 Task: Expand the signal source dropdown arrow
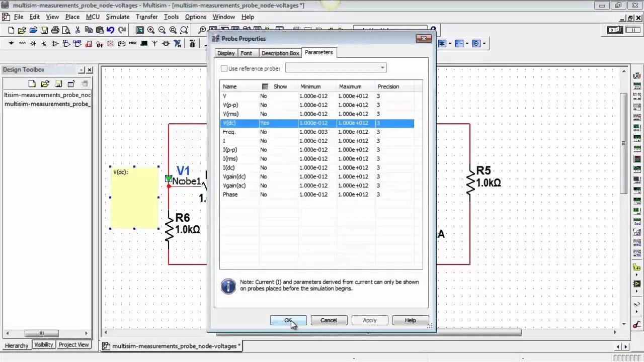467,44
